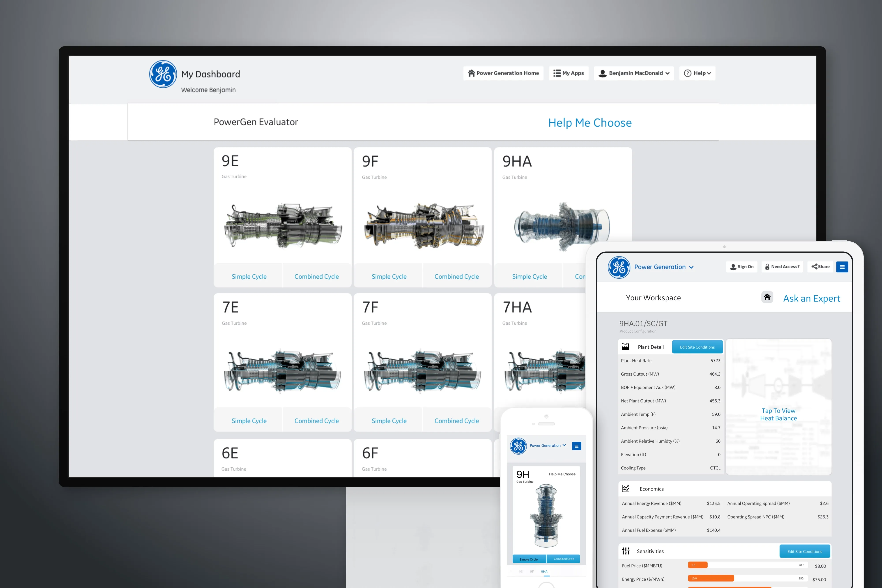This screenshot has width=882, height=588.
Task: Click the home icon beside Ask an Expert
Action: pyautogui.click(x=767, y=297)
